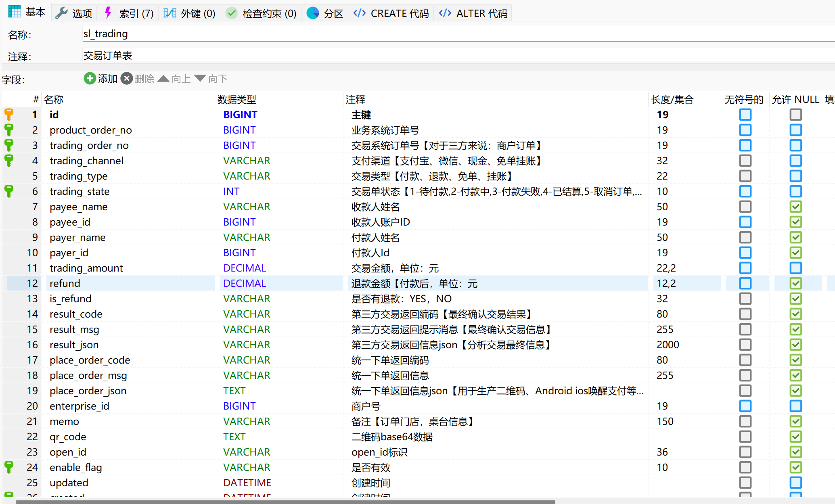Image resolution: width=835 pixels, height=504 pixels.
Task: Click the foreign key icon on 外键 tab
Action: point(170,13)
